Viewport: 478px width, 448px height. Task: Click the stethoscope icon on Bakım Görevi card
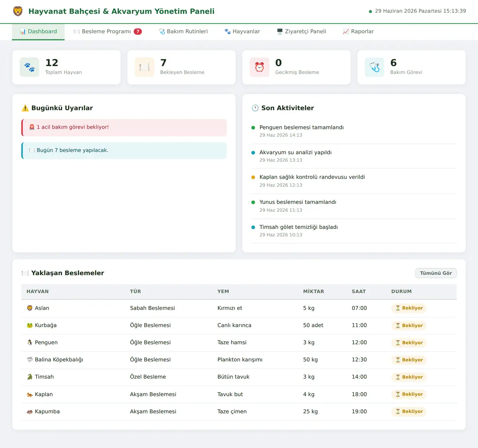point(374,67)
